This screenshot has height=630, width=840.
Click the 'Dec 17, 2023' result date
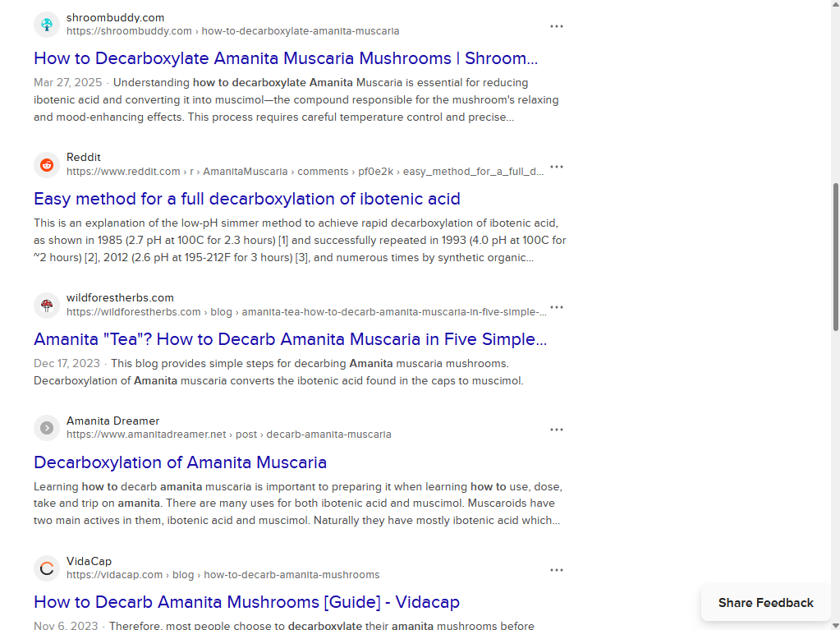[67, 363]
